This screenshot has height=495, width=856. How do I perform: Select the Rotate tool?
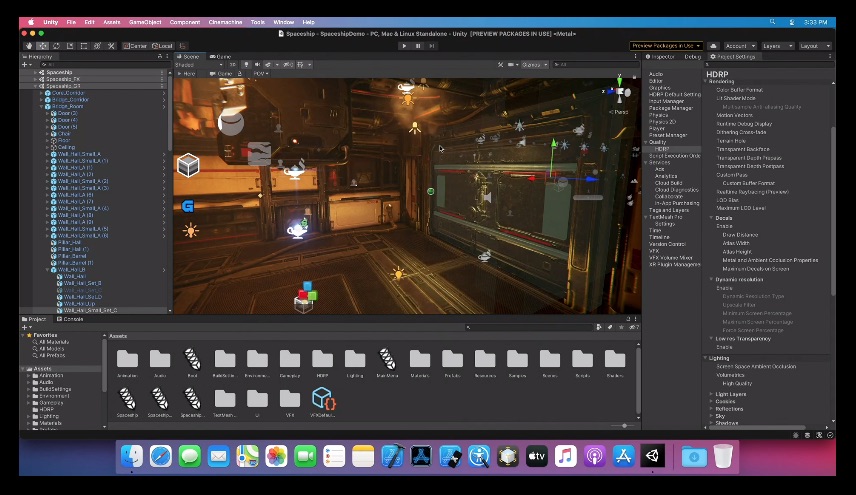[54, 46]
